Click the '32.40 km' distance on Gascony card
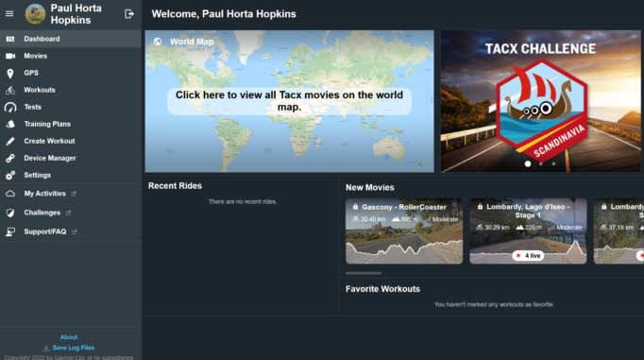 (373, 219)
